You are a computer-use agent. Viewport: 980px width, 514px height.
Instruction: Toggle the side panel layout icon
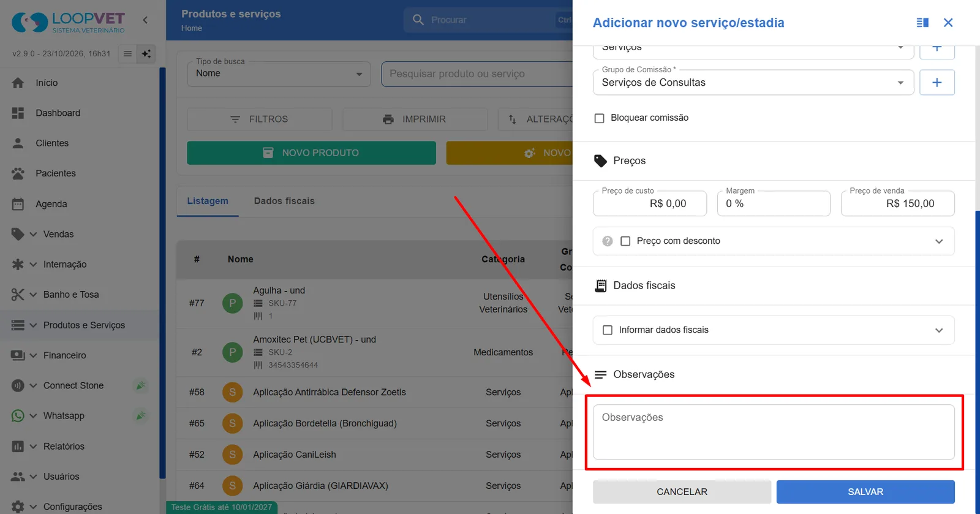click(922, 23)
